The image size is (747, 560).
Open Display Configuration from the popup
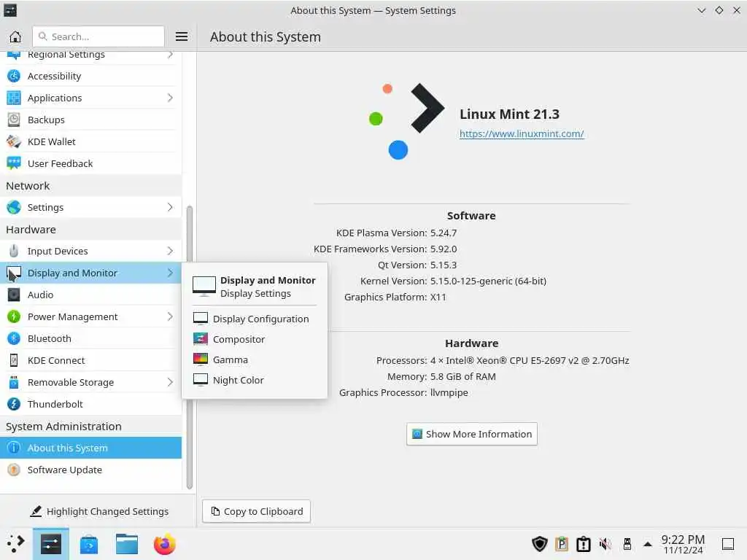(255, 319)
